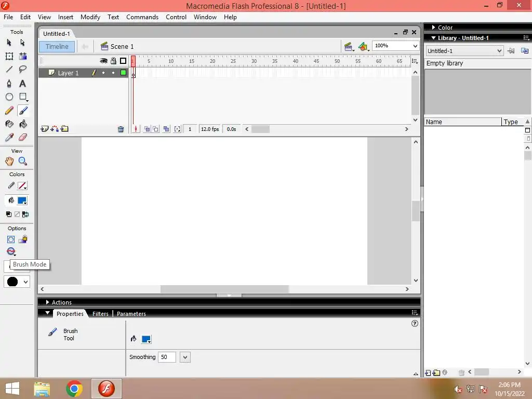532x399 pixels.
Task: Select the Text tool
Action: (22, 84)
